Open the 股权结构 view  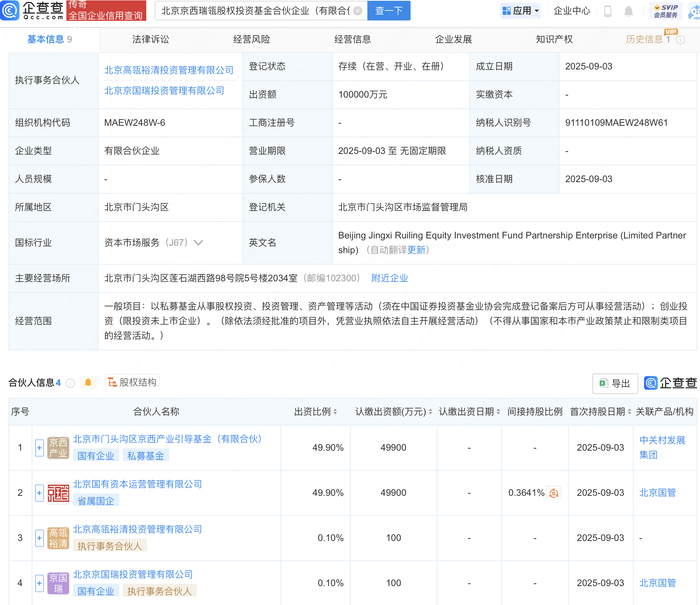132,382
